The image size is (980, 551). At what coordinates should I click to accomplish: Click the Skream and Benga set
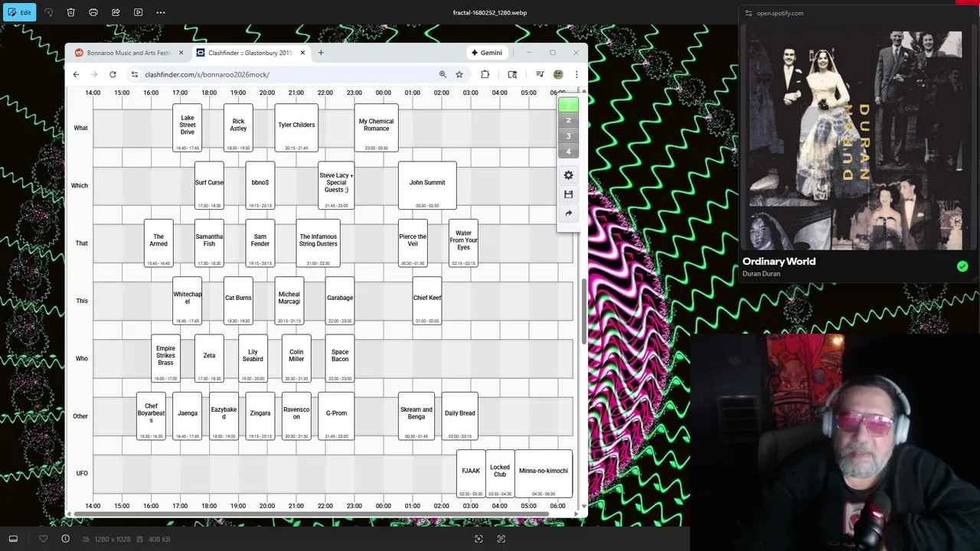[x=416, y=416]
